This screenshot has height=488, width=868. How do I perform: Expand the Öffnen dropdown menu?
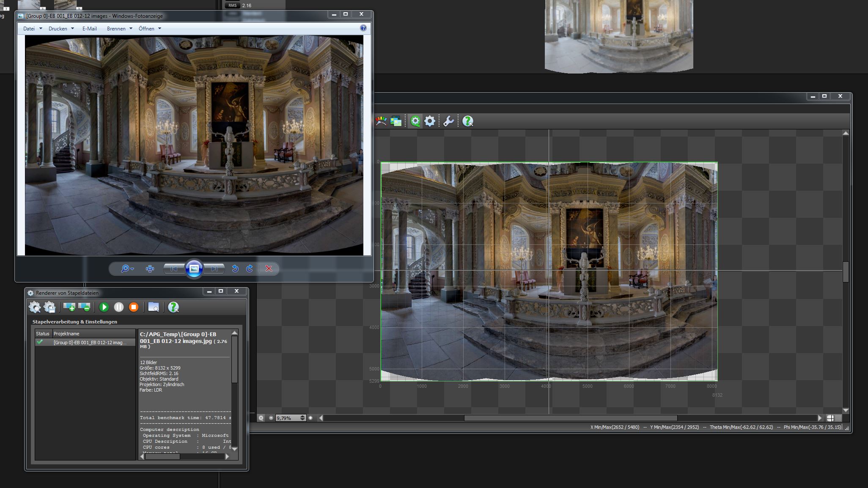point(150,29)
